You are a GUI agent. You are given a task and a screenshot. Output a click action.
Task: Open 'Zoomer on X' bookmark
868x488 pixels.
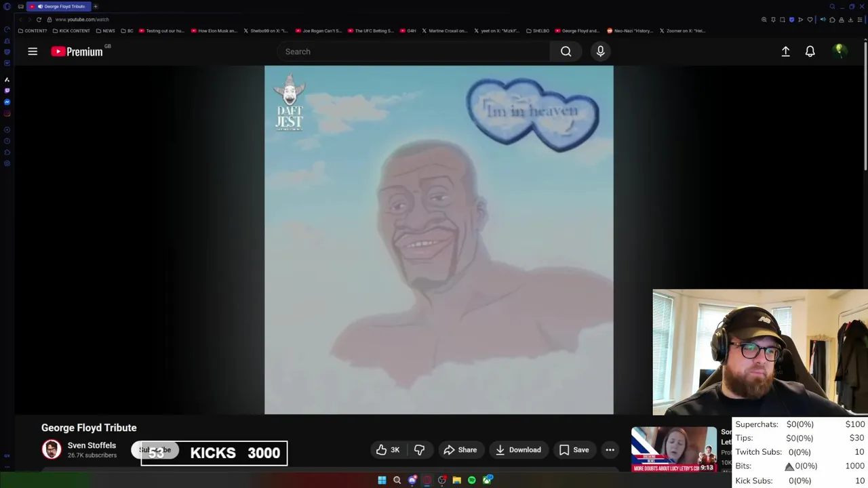(x=684, y=30)
